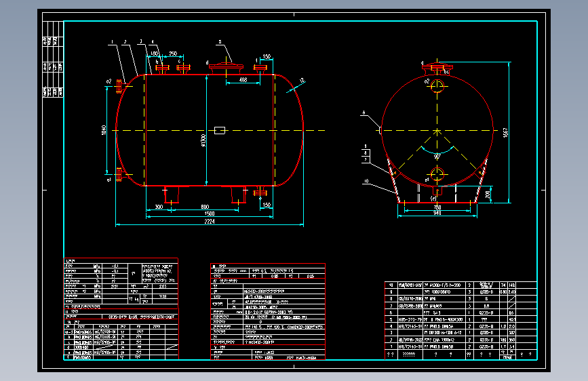
Task: Select manhole label d on front view
Action: 207,62
